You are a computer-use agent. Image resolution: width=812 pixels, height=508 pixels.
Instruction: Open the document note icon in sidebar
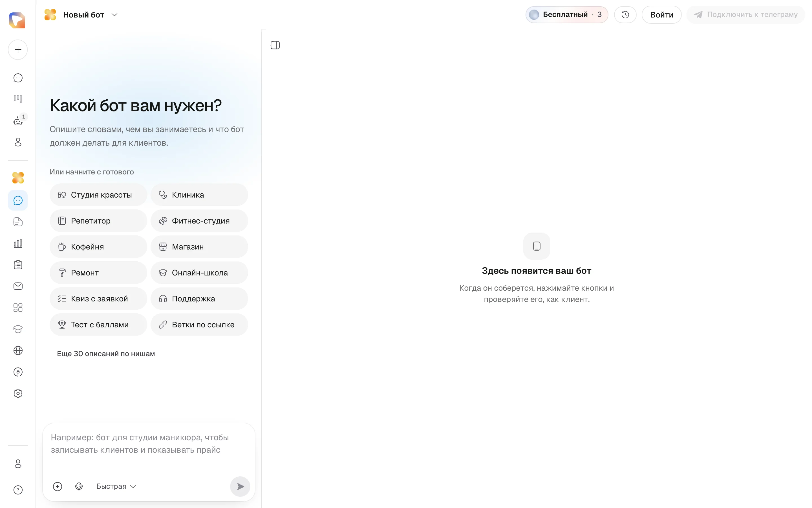[x=18, y=222]
